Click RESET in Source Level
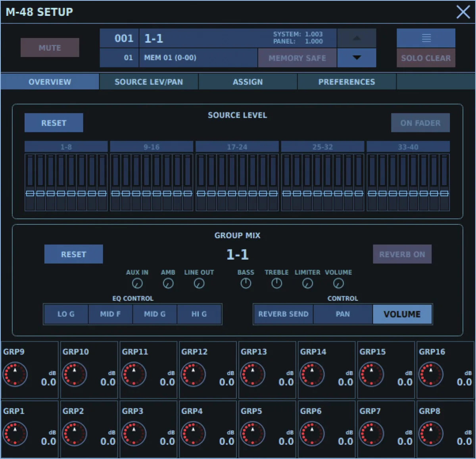The height and width of the screenshot is (459, 476). [x=54, y=123]
